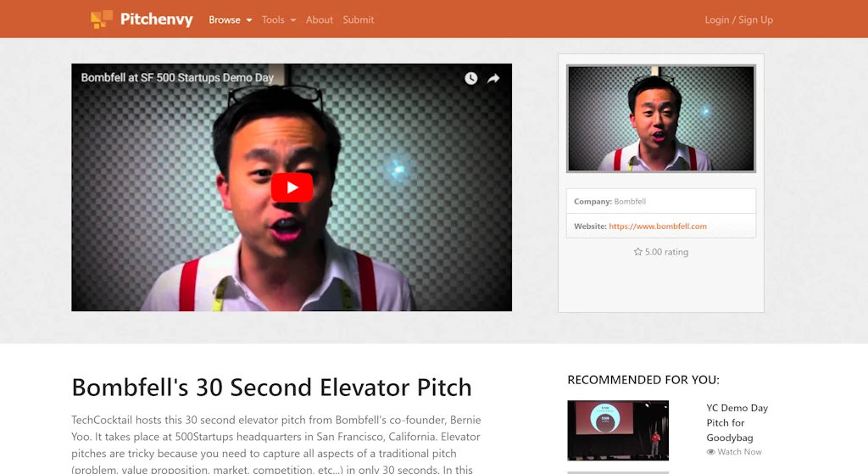The height and width of the screenshot is (474, 868).
Task: Click the Watch Later clock icon
Action: coord(471,78)
